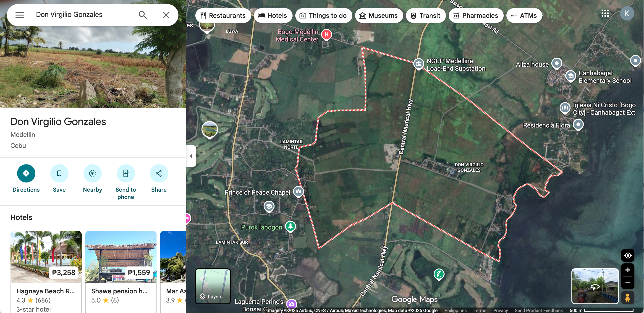
Task: Collapse the side panel arrow
Action: point(191,156)
